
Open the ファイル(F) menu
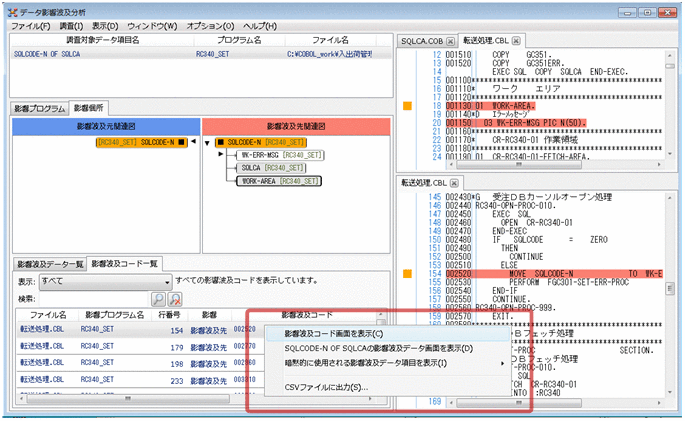(31, 26)
